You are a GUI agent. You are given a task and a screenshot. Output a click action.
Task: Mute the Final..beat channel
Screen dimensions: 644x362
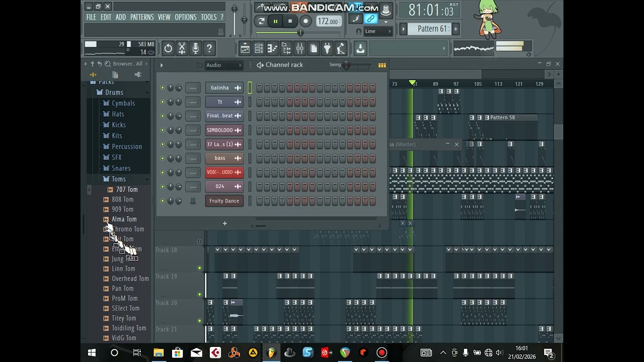point(162,116)
